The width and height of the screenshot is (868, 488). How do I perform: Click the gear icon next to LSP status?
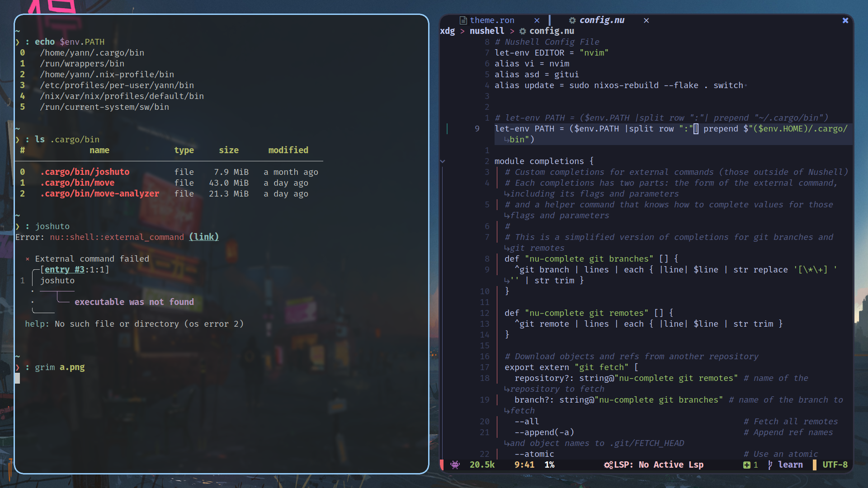609,465
